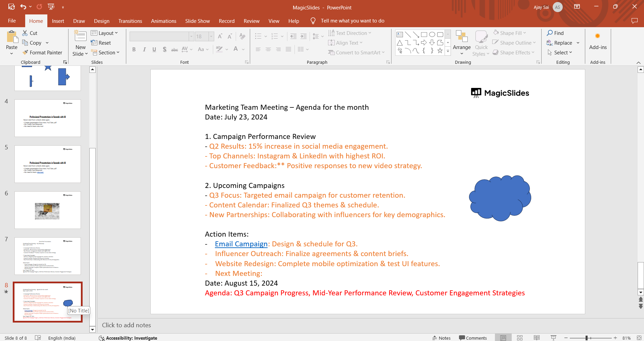Expand the Layout dropdown
Viewport: 644px width, 341px height.
(104, 33)
